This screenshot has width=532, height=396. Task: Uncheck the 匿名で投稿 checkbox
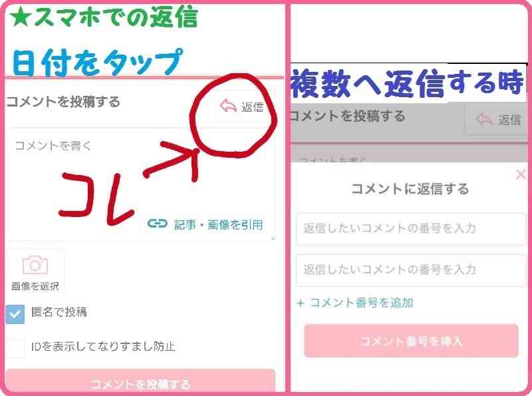click(x=15, y=314)
